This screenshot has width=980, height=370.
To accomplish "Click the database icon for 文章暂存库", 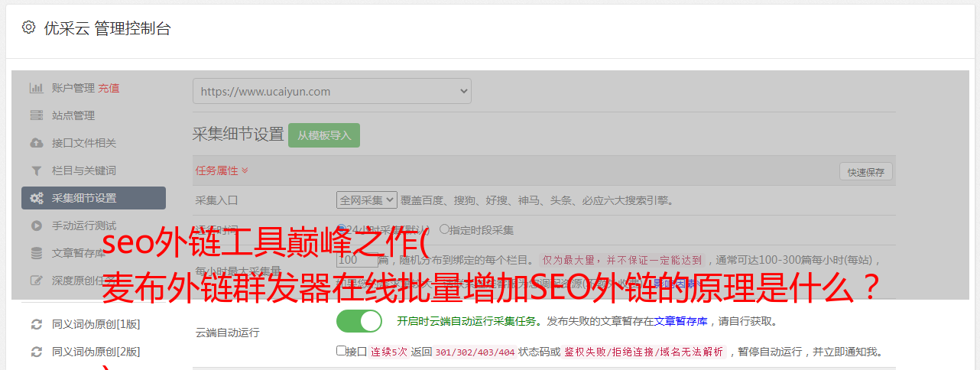I will pos(36,253).
